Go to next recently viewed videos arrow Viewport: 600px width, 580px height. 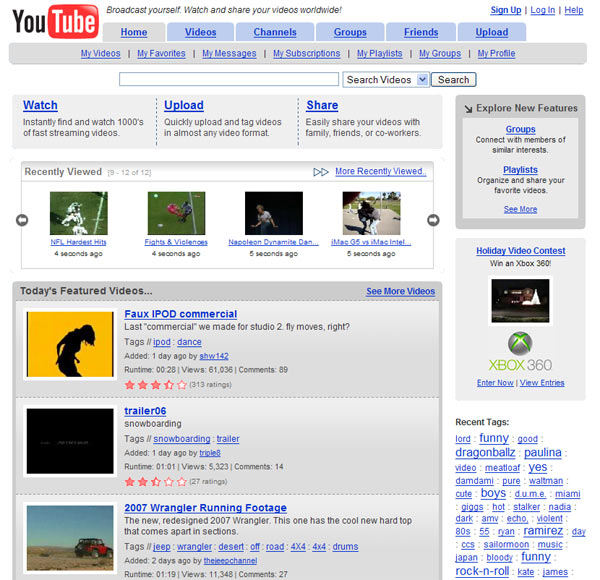[433, 220]
